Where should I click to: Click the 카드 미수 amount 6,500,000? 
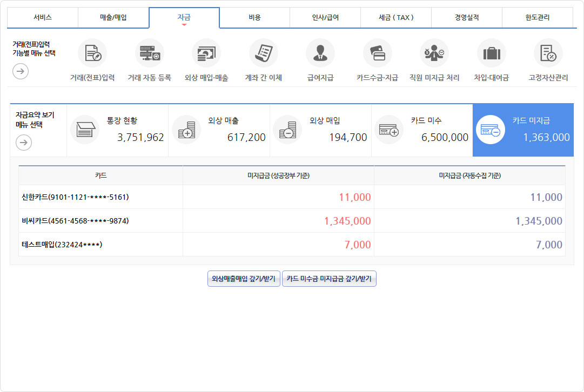445,137
